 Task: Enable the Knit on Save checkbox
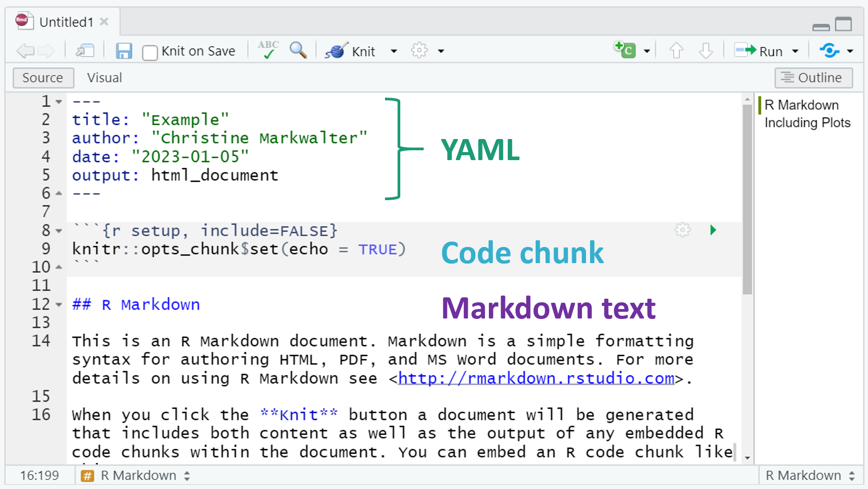click(x=150, y=52)
